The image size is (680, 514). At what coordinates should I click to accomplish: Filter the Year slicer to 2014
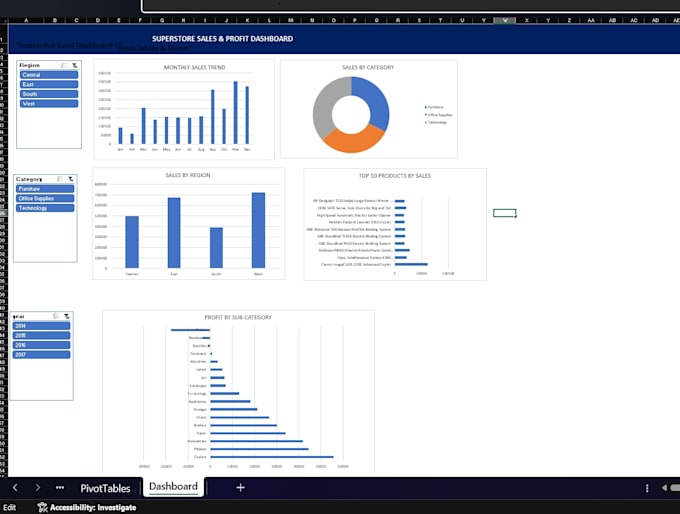(x=42, y=326)
